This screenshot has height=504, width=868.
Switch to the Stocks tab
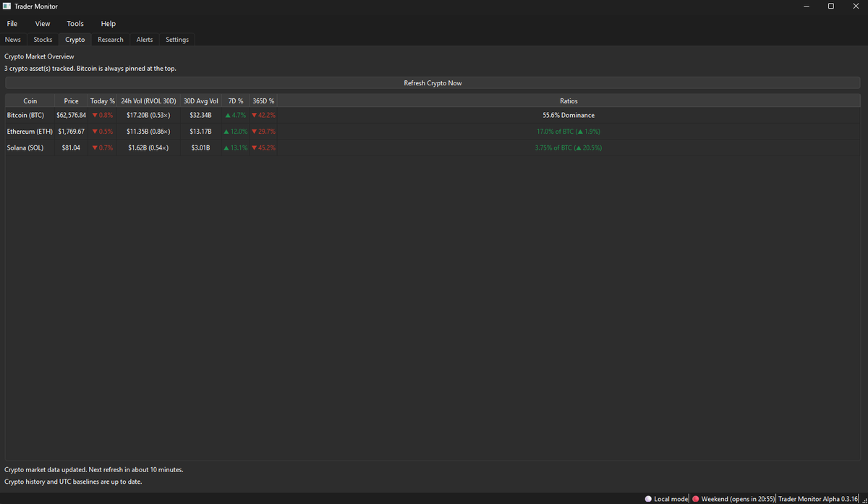coord(43,40)
